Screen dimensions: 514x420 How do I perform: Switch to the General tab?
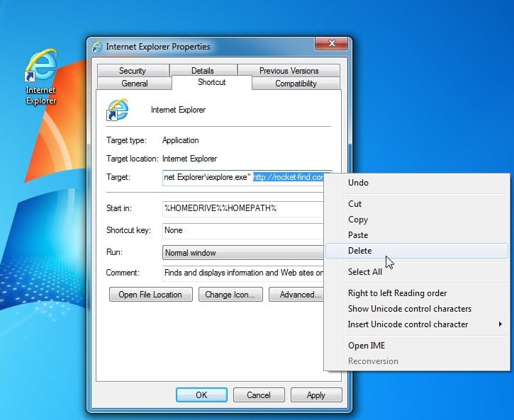pyautogui.click(x=135, y=84)
